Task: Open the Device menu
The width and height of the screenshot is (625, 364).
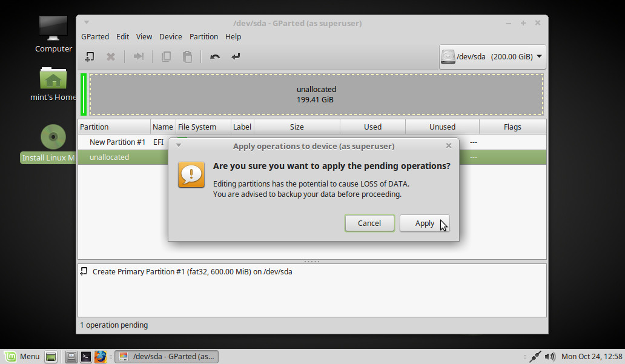Action: point(170,36)
